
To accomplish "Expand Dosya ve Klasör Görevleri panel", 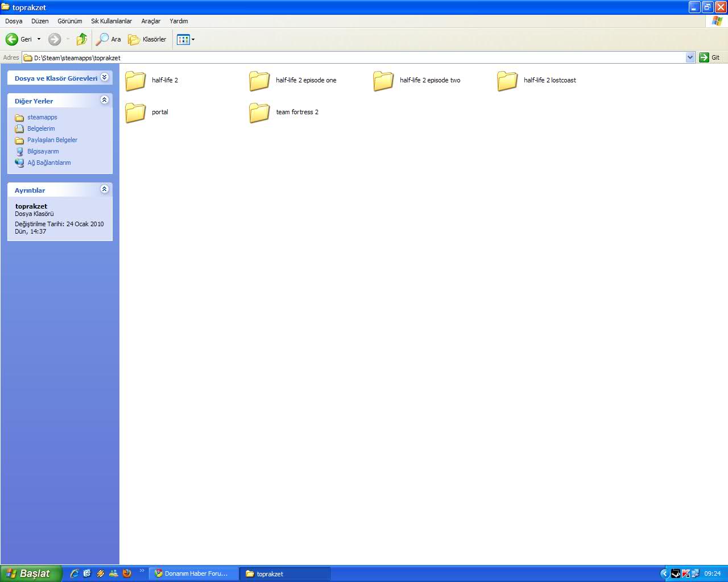I will (105, 77).
